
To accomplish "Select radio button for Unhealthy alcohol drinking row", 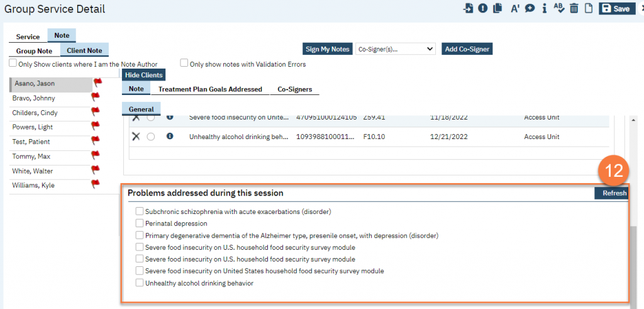I will click(x=151, y=137).
